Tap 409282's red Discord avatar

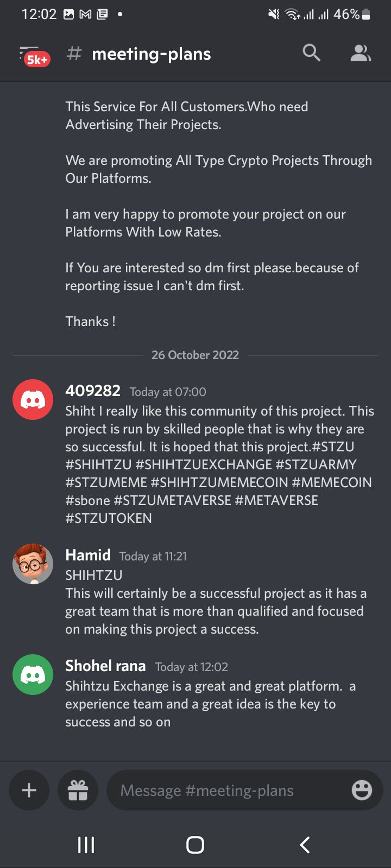[x=33, y=399]
